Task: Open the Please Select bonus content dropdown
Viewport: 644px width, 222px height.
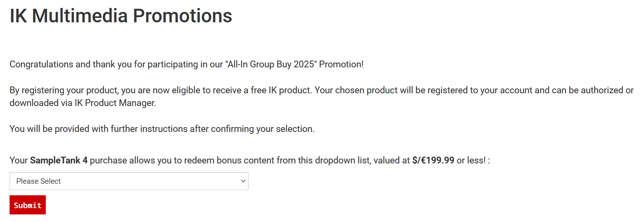Action: 129,181
